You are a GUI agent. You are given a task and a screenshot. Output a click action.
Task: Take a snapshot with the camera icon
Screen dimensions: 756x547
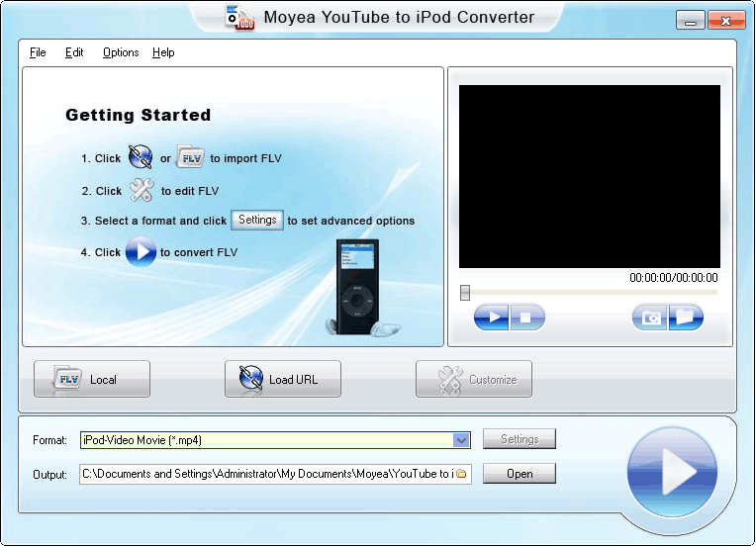pos(650,318)
